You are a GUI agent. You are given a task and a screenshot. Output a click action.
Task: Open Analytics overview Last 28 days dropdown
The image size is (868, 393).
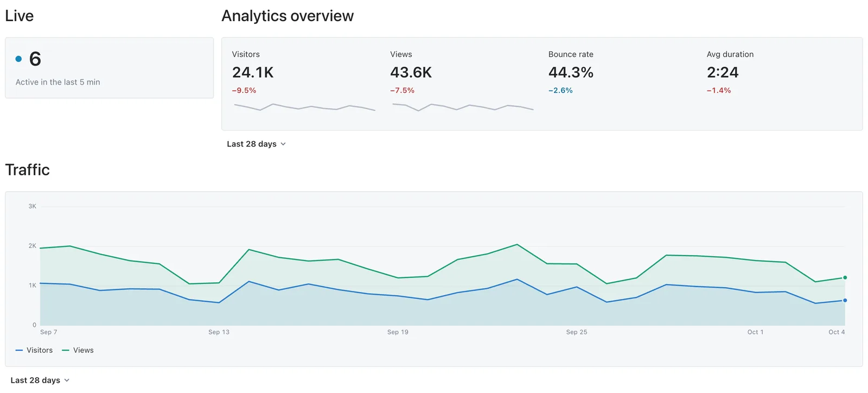pos(256,144)
